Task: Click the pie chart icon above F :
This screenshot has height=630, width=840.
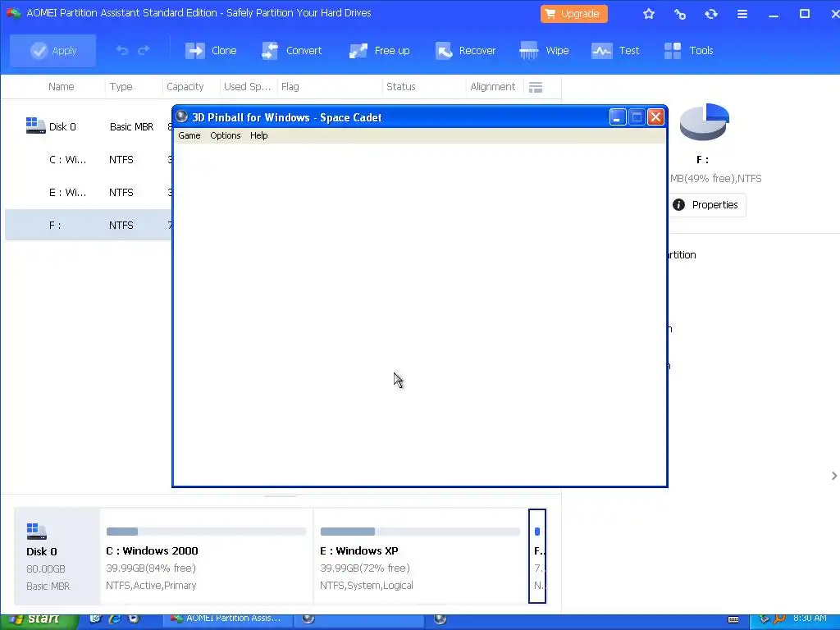Action: (x=704, y=121)
